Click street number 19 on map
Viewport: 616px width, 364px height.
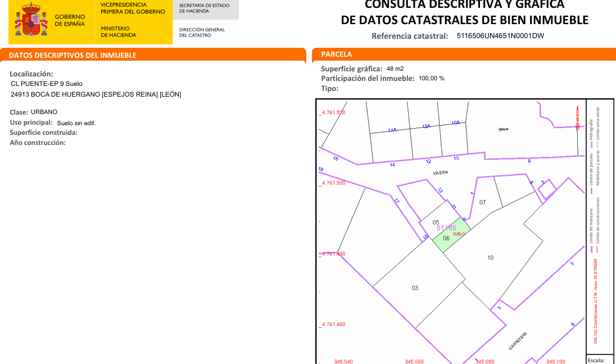pos(321,169)
